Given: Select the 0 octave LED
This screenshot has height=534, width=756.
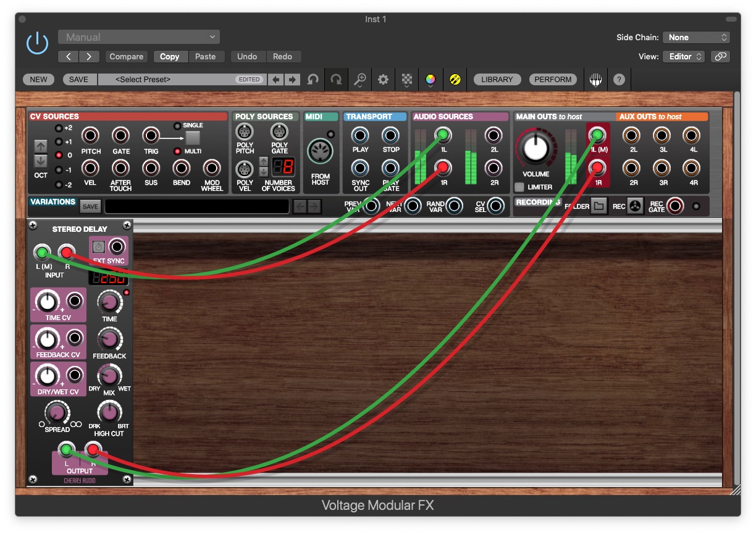Looking at the screenshot, I should point(59,156).
